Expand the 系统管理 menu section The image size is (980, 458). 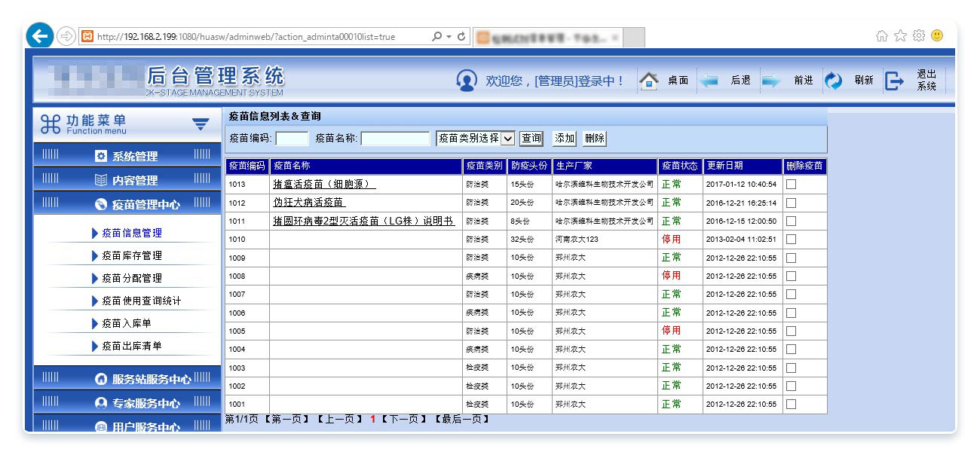[x=127, y=156]
